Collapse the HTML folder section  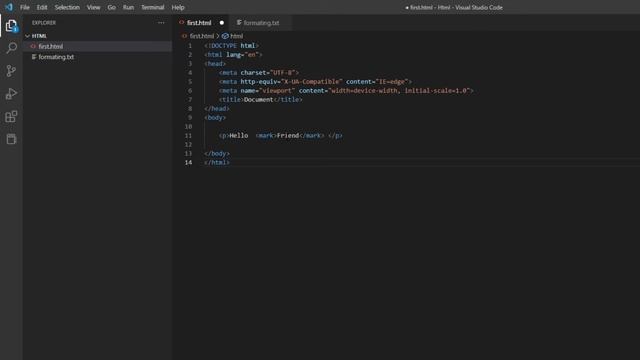(x=27, y=36)
